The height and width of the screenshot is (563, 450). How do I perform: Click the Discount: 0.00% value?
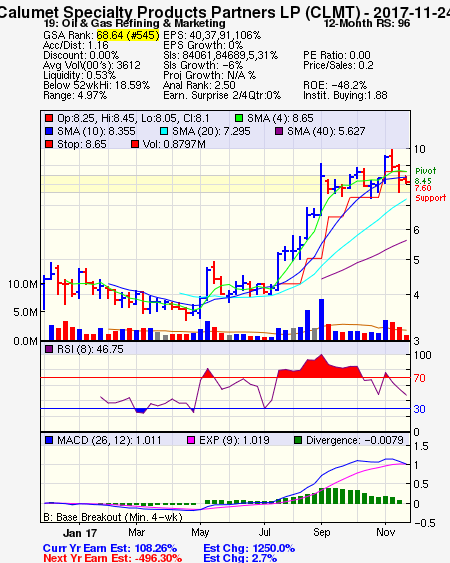coord(81,55)
